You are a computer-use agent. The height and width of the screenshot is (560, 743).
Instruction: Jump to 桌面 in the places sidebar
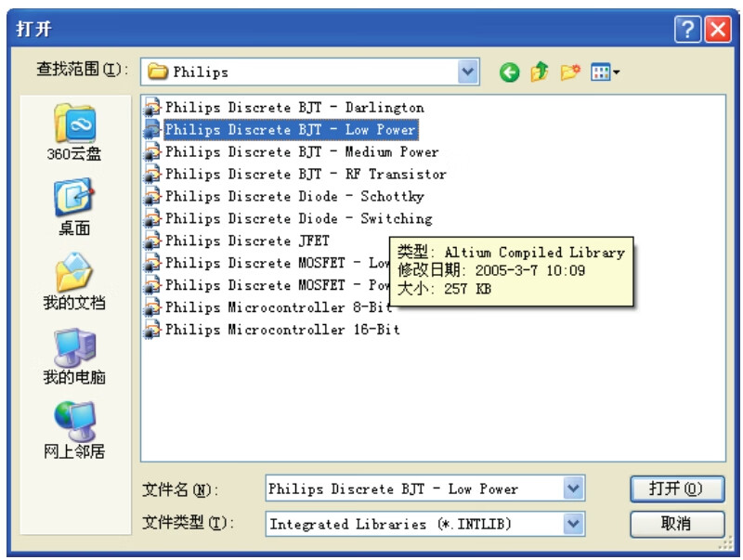[x=74, y=207]
